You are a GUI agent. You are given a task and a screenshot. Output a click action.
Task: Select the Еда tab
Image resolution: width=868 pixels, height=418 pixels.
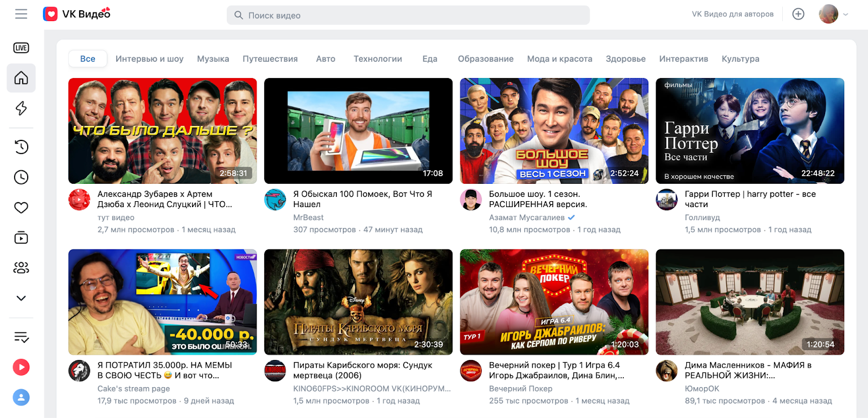click(430, 59)
